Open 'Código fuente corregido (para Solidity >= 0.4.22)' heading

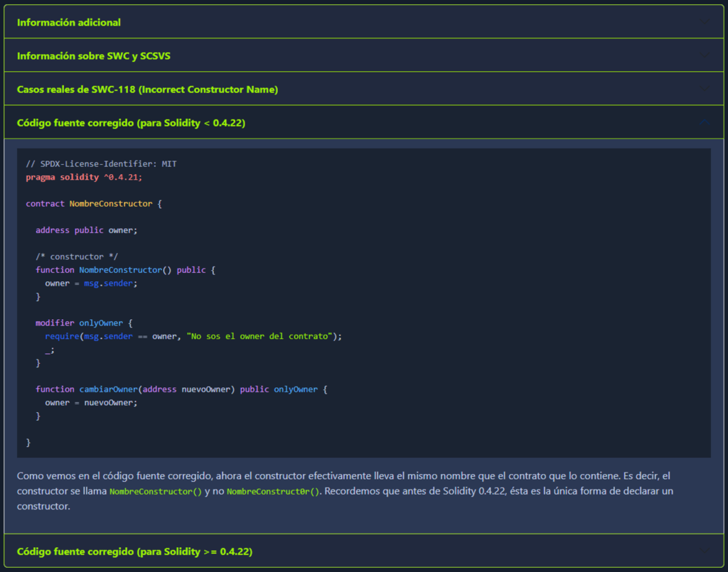(134, 551)
